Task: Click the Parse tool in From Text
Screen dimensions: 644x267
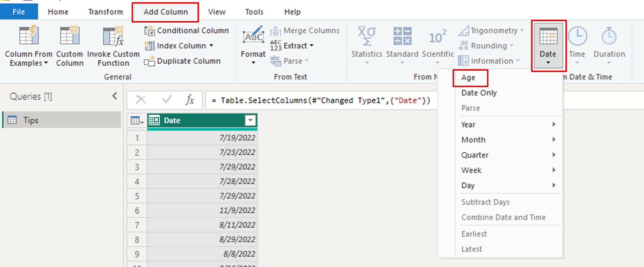Action: tap(289, 61)
